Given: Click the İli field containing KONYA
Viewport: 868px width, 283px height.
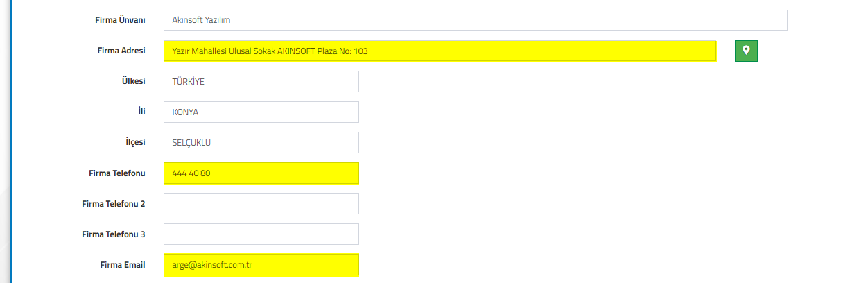Looking at the screenshot, I should [261, 112].
